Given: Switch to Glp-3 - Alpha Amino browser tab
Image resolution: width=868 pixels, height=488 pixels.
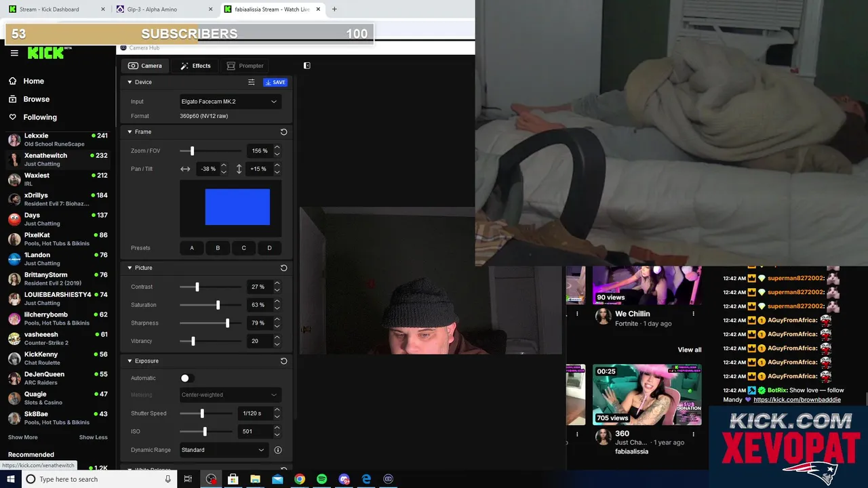Looking at the screenshot, I should click(163, 9).
